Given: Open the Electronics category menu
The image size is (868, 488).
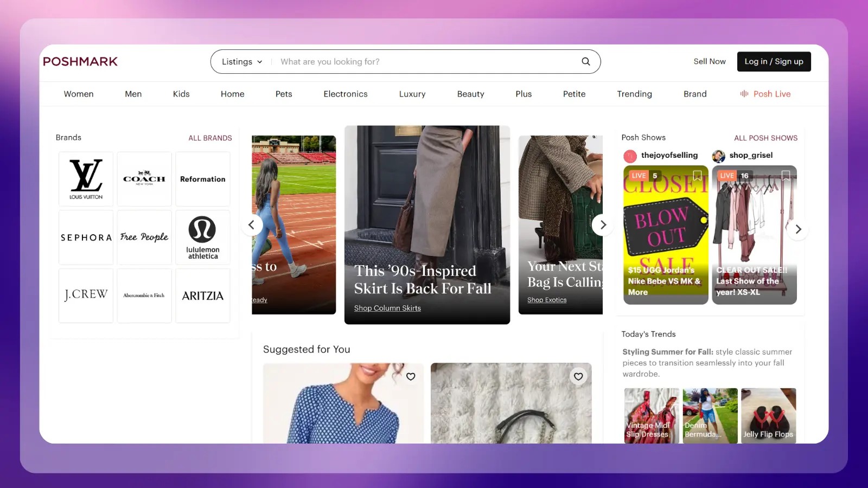Looking at the screenshot, I should point(346,94).
